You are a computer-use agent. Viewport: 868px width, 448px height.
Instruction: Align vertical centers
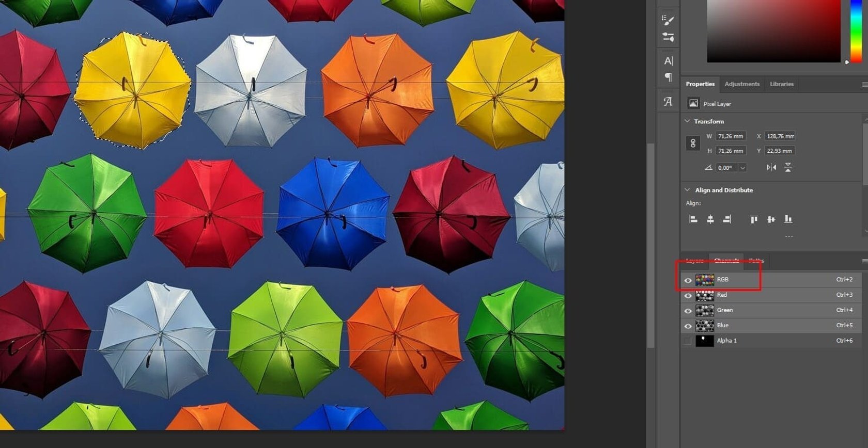point(771,219)
